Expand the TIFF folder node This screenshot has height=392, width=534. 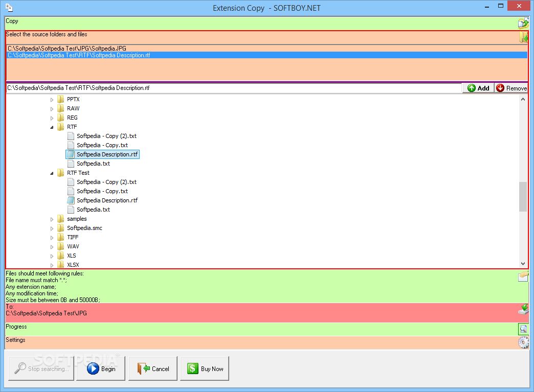click(52, 238)
